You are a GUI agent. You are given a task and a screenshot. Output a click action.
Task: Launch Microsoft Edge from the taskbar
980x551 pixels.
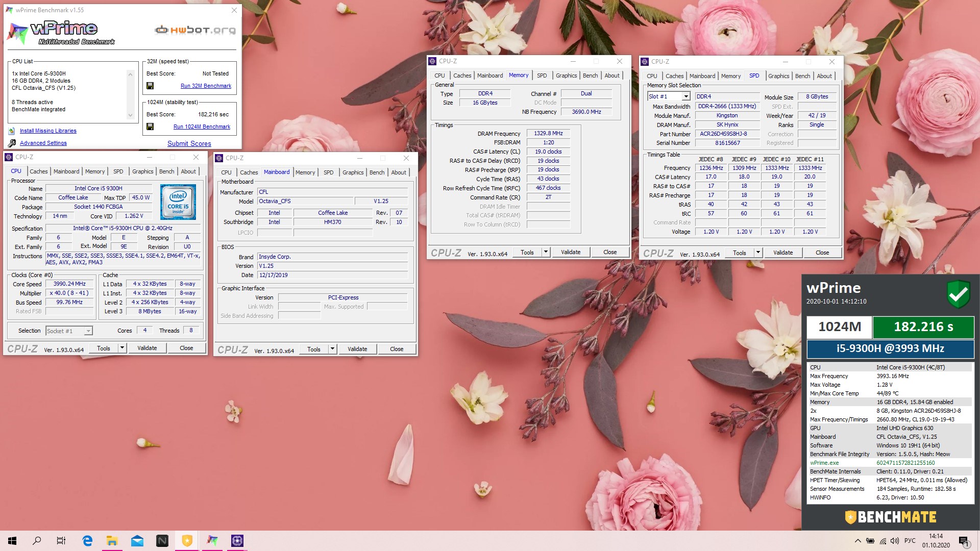point(87,541)
